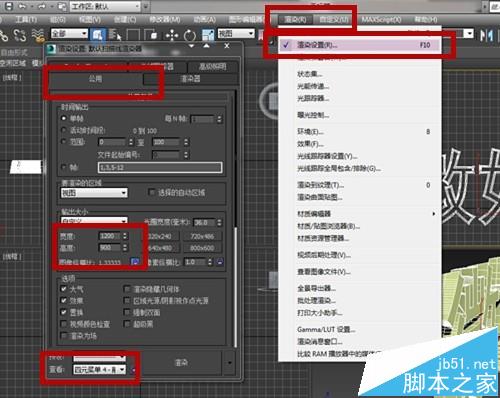
Task: Click the Save file icon in quick access toolbar
Action: [9, 6]
